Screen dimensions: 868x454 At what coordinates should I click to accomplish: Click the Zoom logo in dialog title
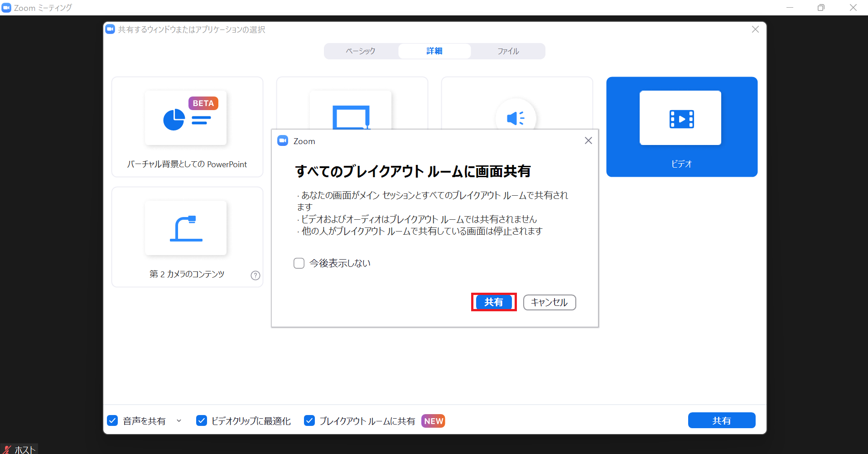coord(283,141)
